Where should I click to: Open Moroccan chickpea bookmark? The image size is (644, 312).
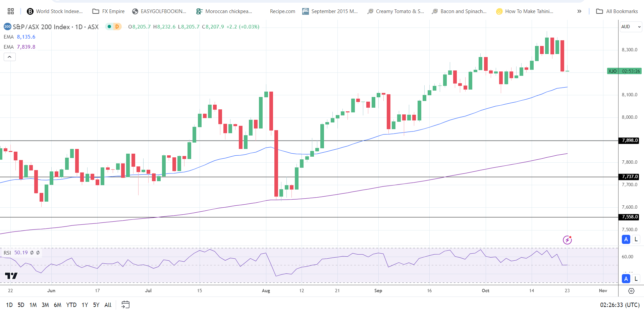pos(224,11)
